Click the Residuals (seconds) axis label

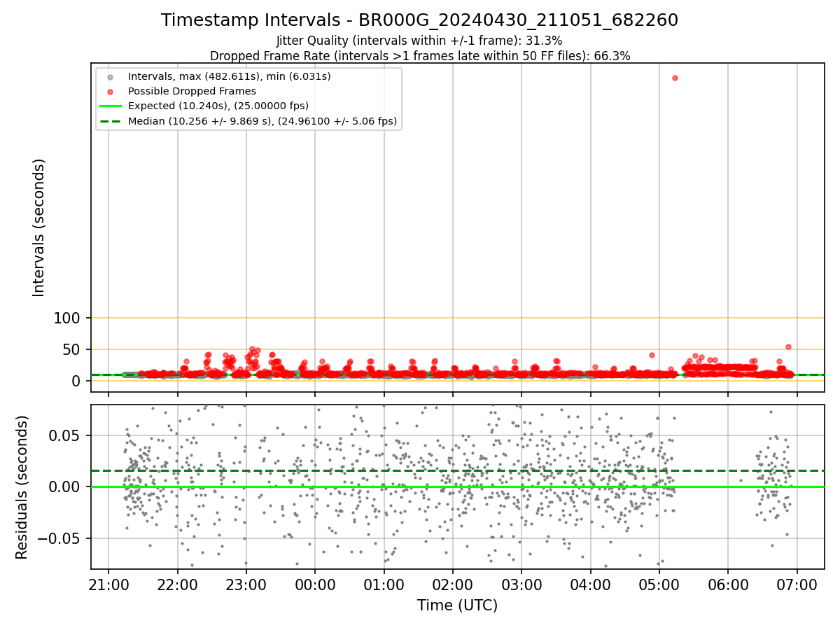tap(22, 487)
